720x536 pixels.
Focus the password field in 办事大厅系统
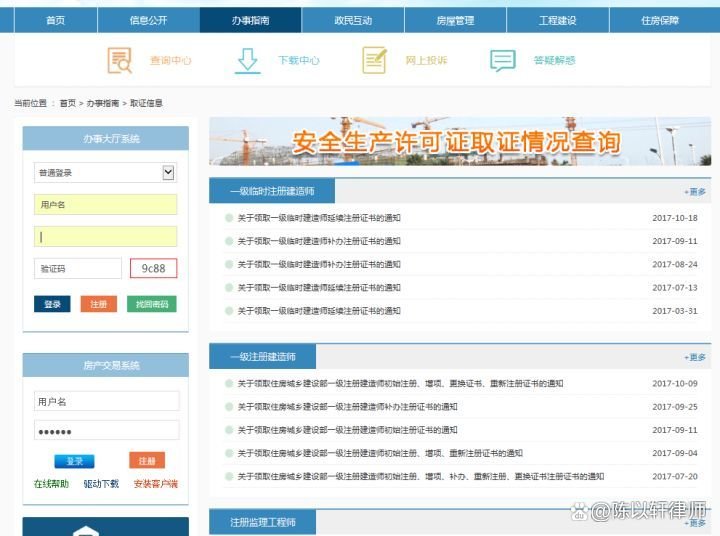coord(105,237)
